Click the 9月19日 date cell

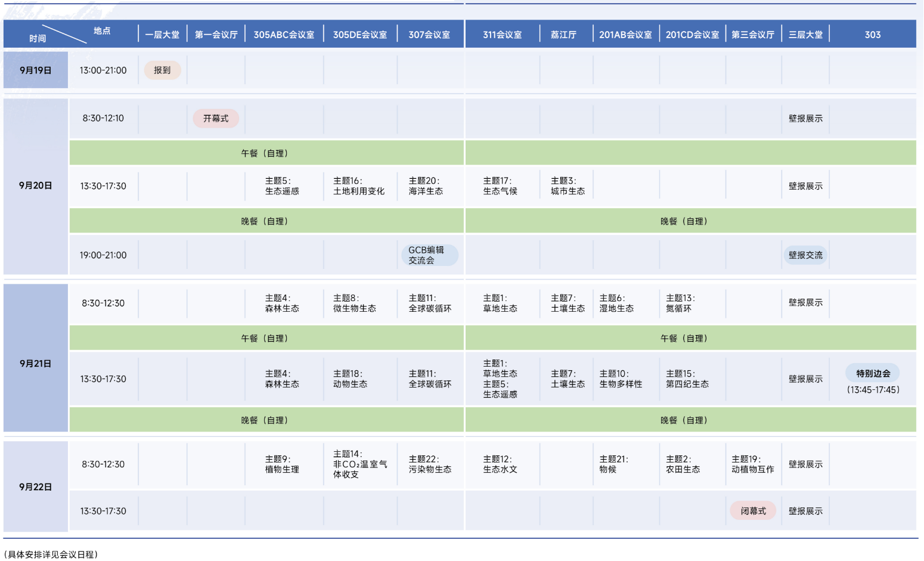pos(36,70)
